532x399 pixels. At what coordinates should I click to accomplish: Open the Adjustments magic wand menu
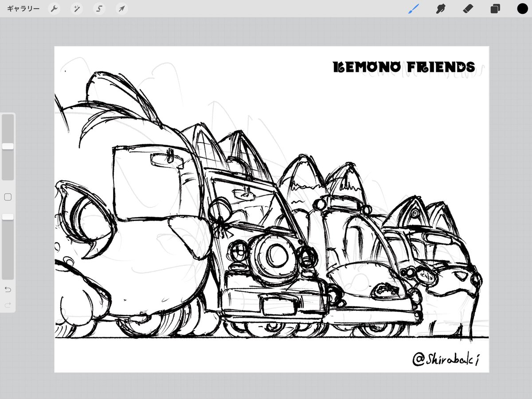[77, 9]
